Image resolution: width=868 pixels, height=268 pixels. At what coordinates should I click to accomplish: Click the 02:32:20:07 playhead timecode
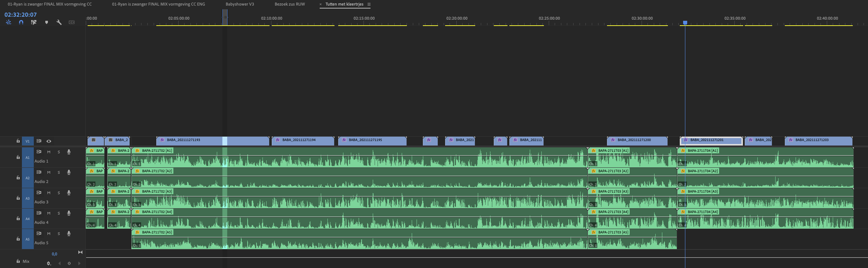(20, 15)
